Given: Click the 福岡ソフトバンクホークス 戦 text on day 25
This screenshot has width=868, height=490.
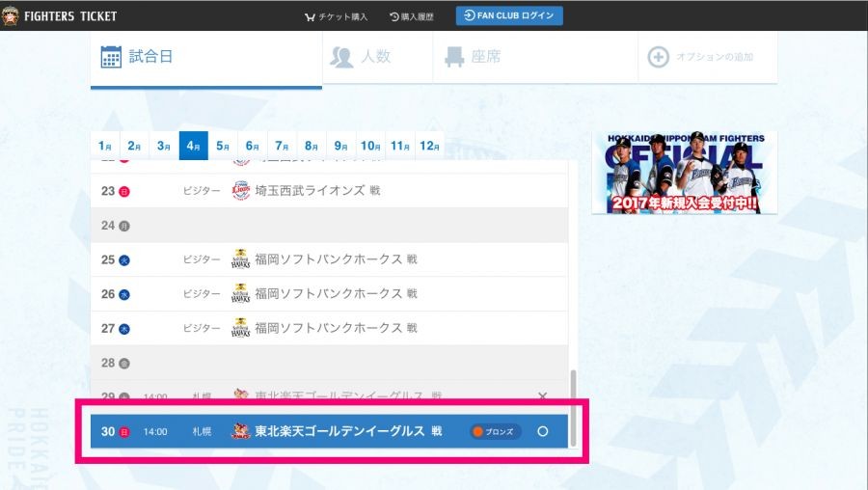Looking at the screenshot, I should pyautogui.click(x=336, y=259).
